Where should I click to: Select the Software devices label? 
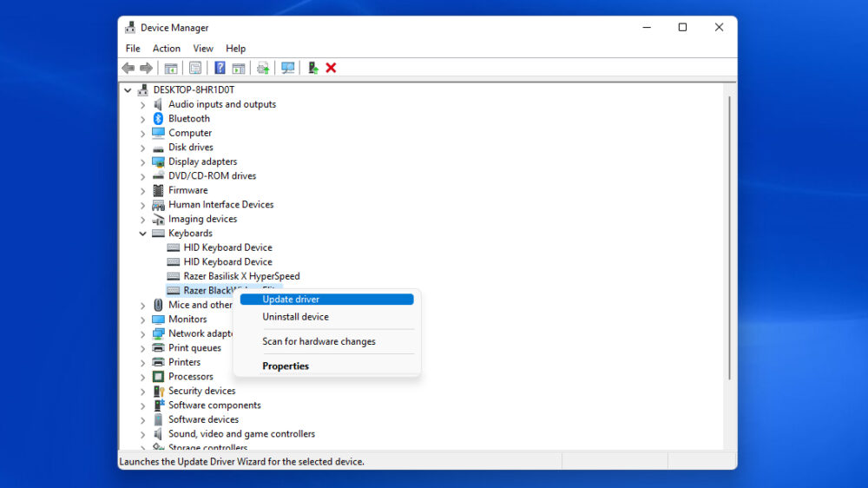pyautogui.click(x=203, y=420)
